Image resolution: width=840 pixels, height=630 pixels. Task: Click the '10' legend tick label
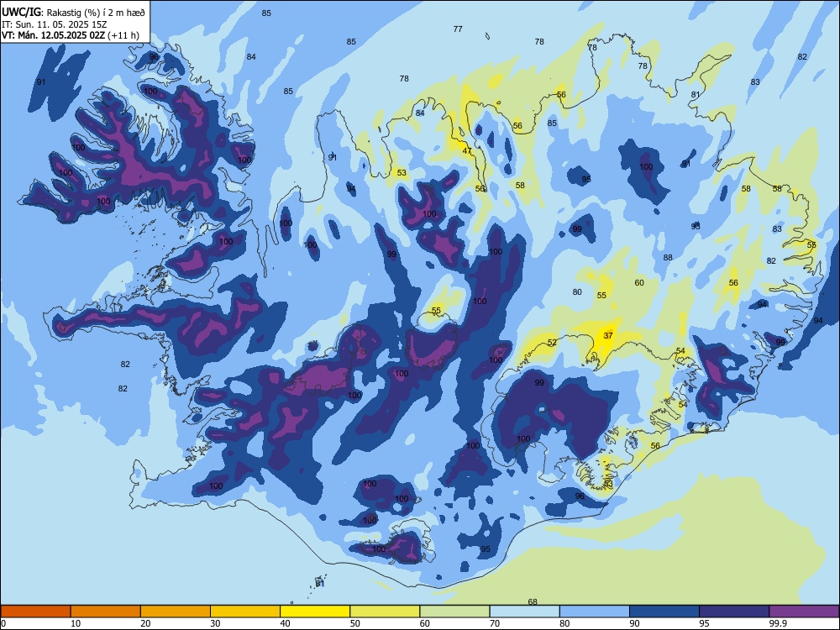coord(76,623)
